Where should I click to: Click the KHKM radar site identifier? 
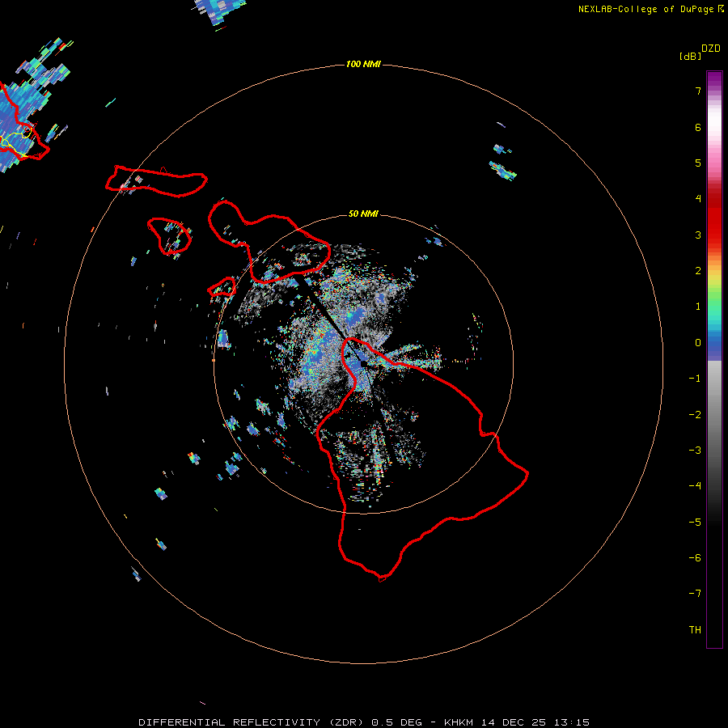459,722
